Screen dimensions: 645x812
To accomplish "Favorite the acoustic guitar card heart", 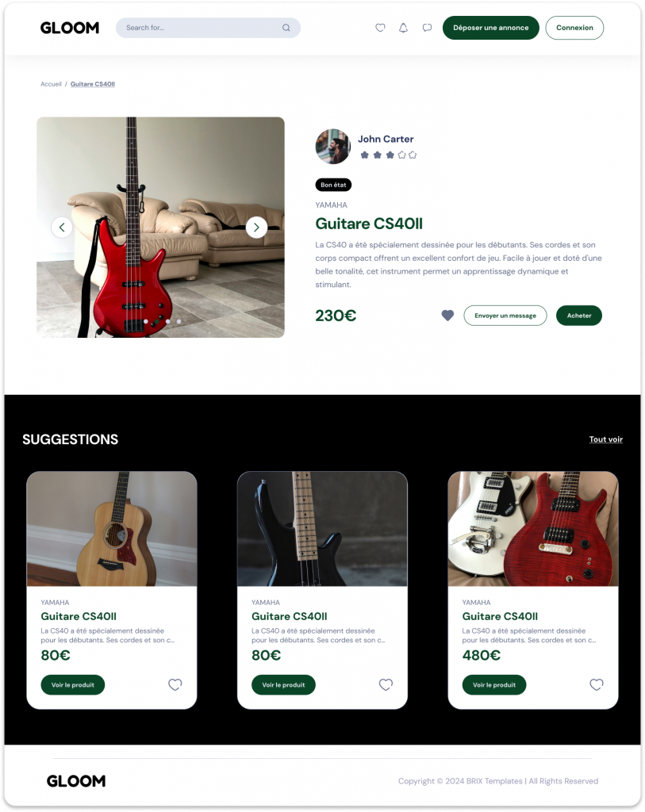I will pos(175,684).
